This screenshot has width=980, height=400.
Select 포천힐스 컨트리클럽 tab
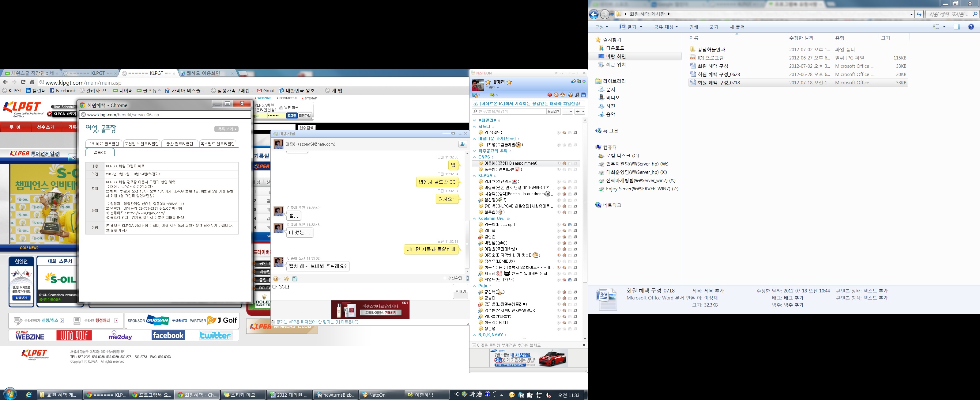[141, 144]
